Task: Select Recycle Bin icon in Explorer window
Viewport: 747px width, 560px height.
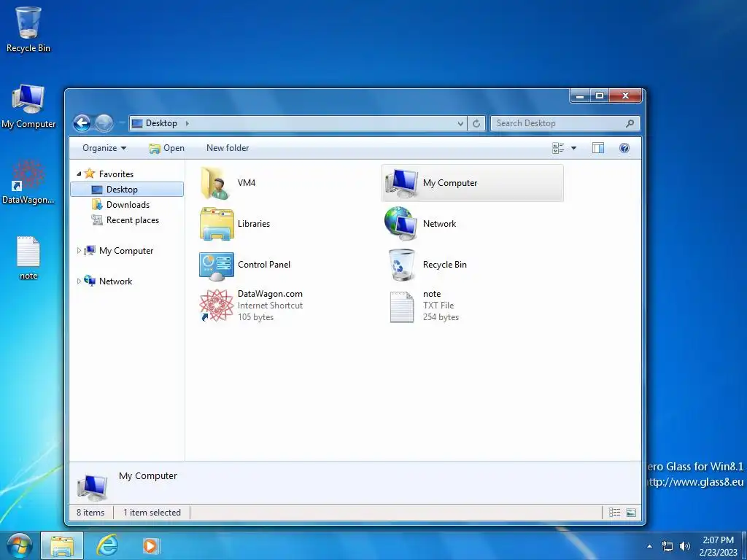Action: [x=401, y=265]
